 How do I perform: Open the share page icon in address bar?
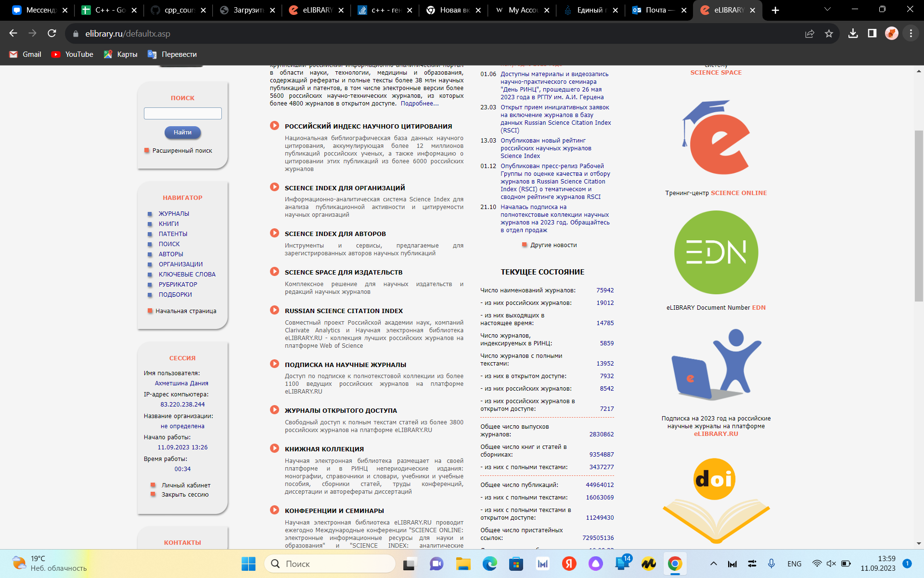pyautogui.click(x=810, y=33)
